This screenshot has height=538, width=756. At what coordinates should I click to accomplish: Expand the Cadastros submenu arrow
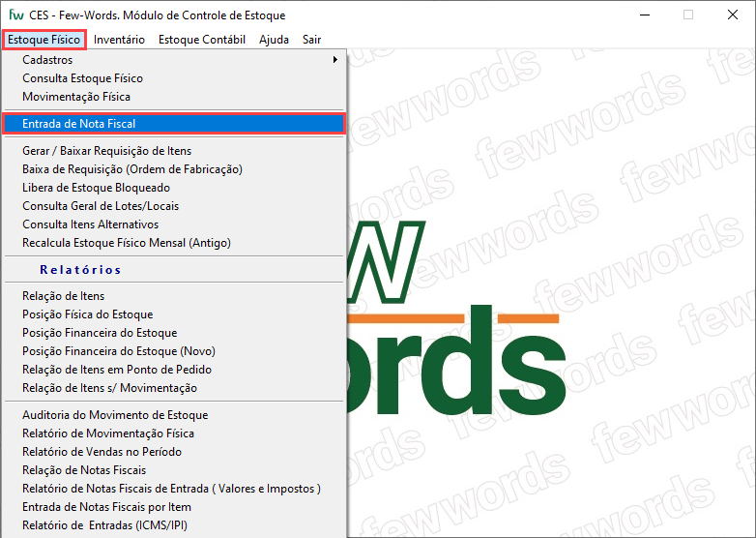334,60
